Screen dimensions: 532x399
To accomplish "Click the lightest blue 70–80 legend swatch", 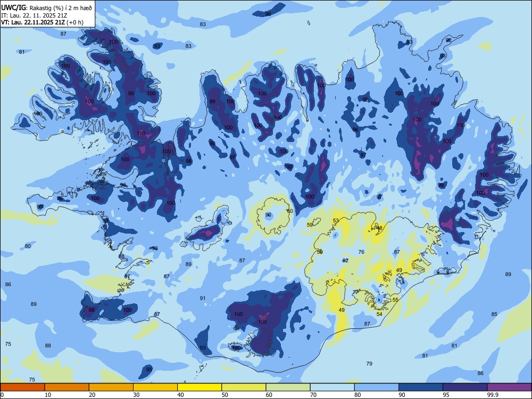I will (x=332, y=387).
